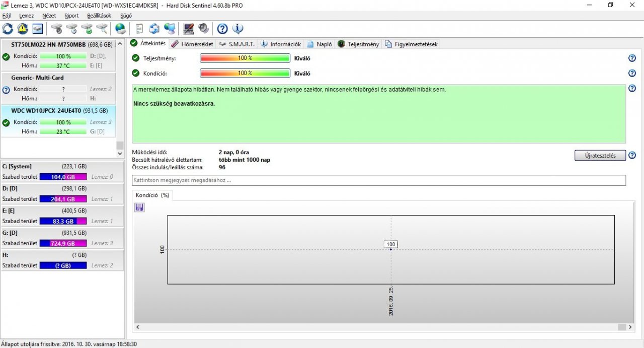Click the 'több mint 1000 nap' lifetime value
This screenshot has width=644, height=348.
point(245,160)
